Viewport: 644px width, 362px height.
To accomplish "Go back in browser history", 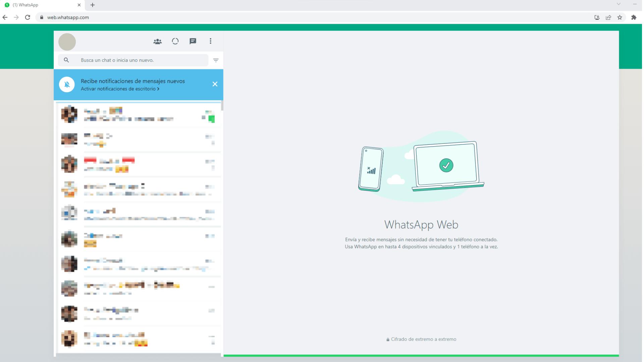I will 5,17.
